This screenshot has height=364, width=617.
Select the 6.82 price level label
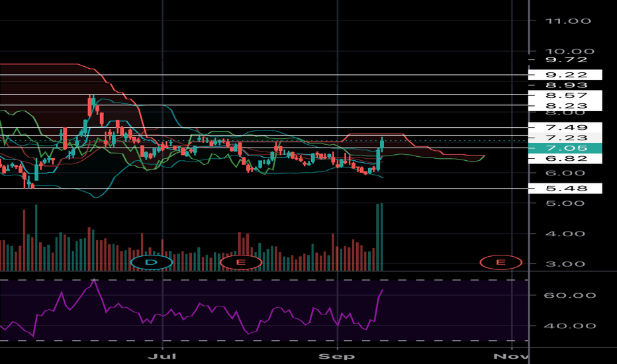point(565,159)
